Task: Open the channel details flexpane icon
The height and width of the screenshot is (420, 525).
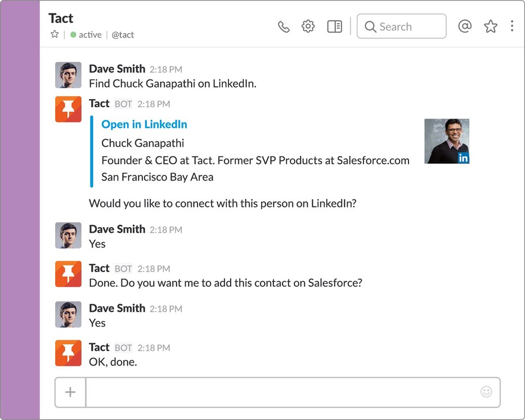Action: click(334, 26)
